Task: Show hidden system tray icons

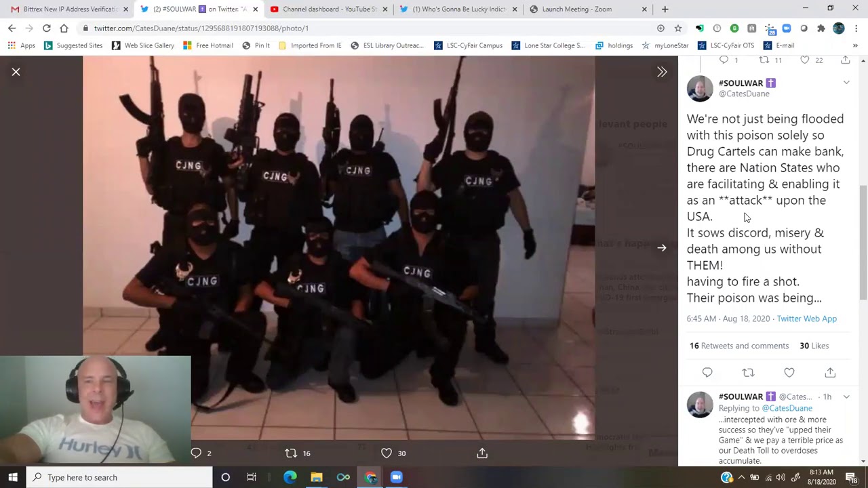Action: click(741, 477)
